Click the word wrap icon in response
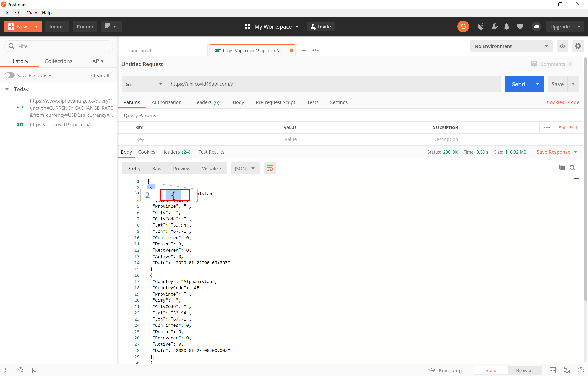The image size is (588, 376). click(269, 168)
